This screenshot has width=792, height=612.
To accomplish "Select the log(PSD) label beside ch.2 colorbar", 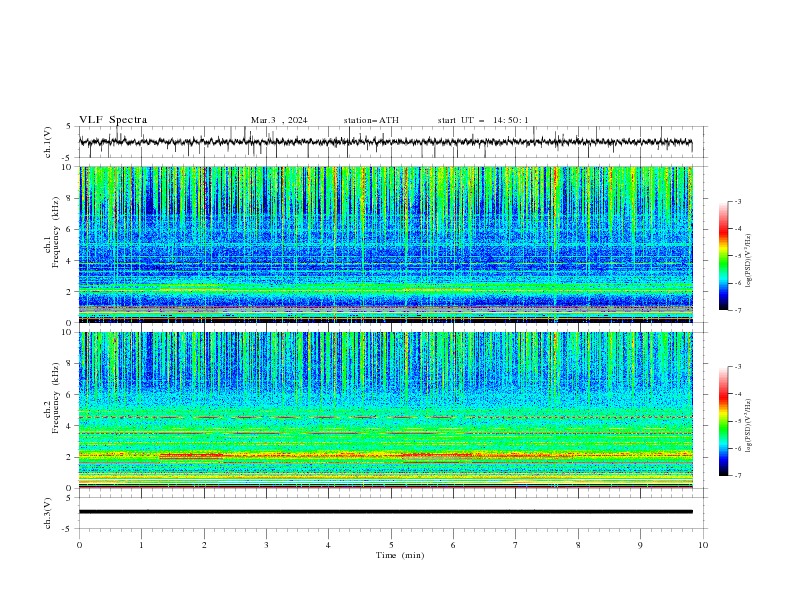I will click(x=748, y=426).
